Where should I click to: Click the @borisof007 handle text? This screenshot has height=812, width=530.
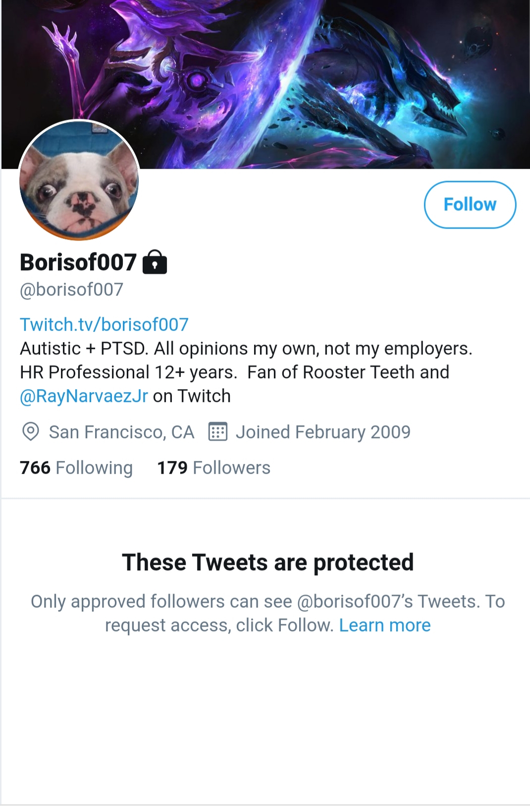[71, 289]
